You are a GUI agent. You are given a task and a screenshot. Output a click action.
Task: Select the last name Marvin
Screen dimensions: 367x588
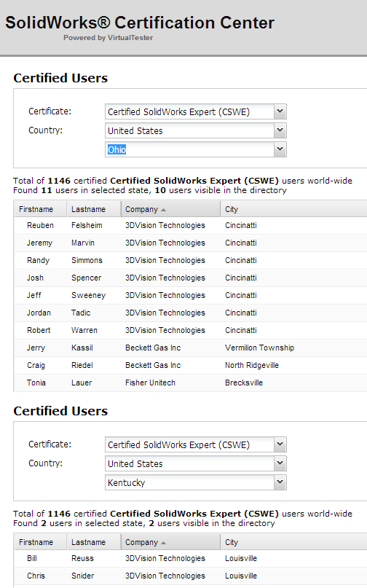(83, 243)
